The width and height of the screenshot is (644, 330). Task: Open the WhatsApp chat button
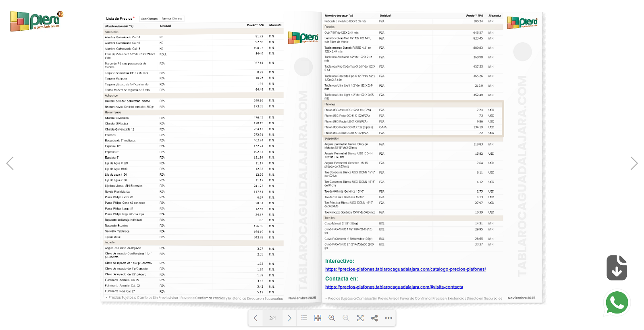pyautogui.click(x=617, y=303)
